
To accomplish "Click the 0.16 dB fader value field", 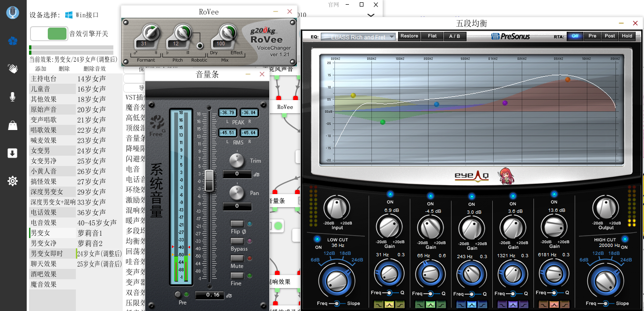I will pos(209,295).
